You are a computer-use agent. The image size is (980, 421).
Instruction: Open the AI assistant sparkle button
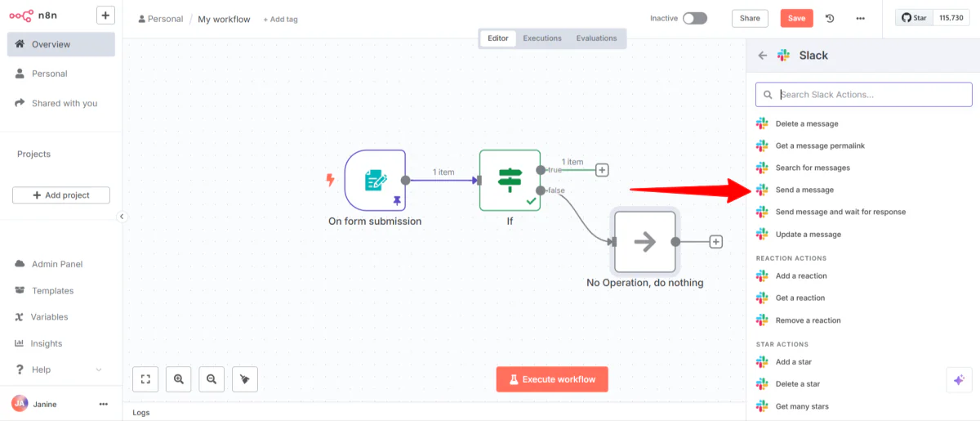959,380
